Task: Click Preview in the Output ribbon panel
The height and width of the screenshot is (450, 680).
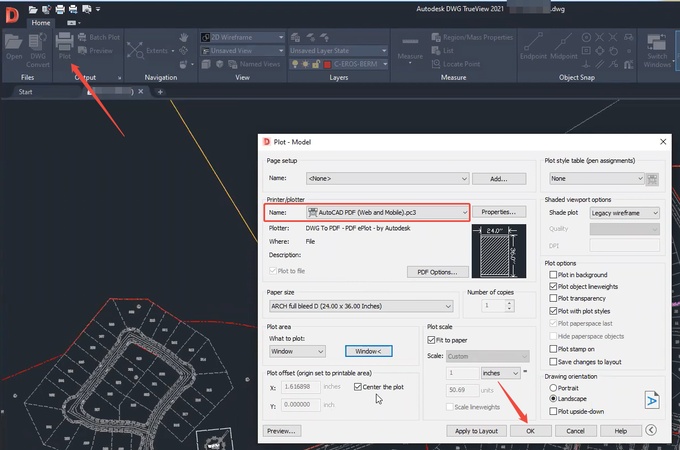Action: tap(95, 51)
